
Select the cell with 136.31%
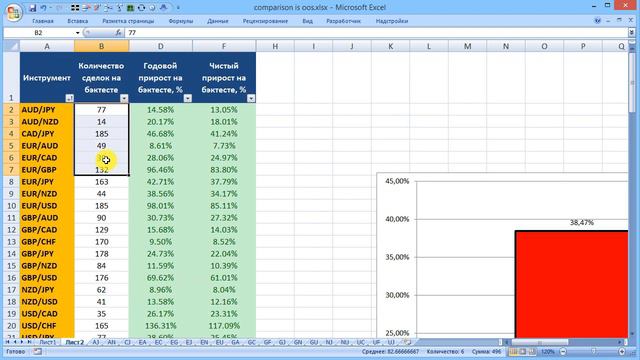tap(160, 326)
